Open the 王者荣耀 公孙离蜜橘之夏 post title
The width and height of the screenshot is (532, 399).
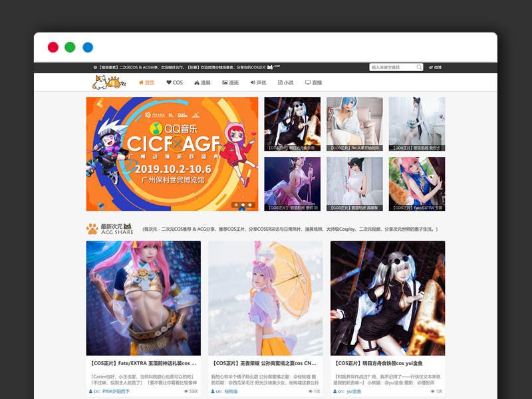coord(265,364)
